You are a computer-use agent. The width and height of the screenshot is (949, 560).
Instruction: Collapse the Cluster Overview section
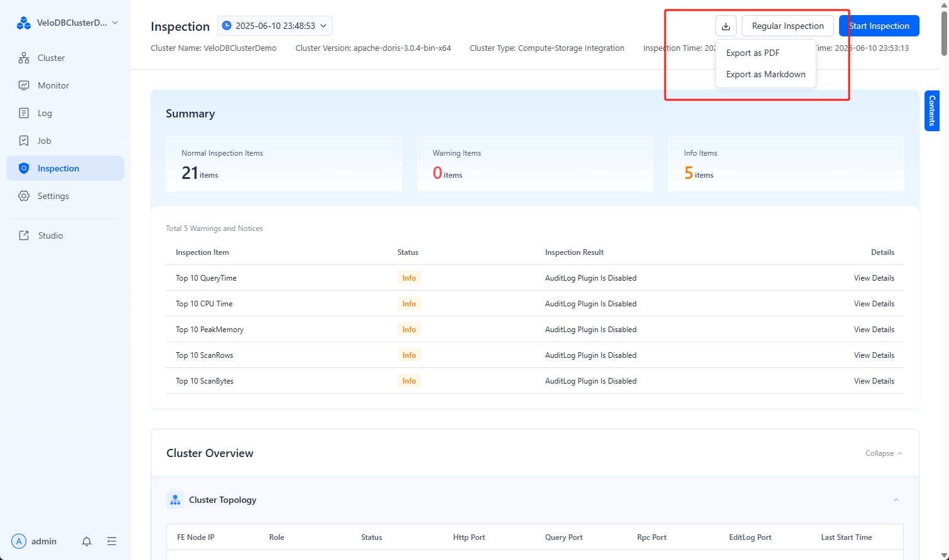[884, 453]
